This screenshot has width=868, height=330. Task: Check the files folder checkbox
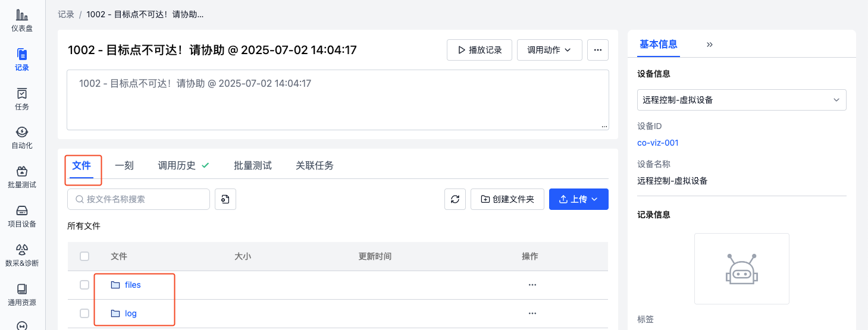point(84,285)
